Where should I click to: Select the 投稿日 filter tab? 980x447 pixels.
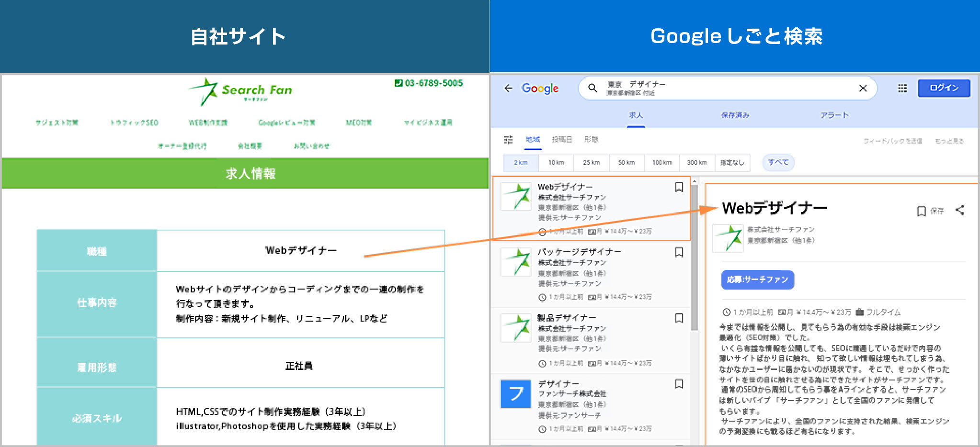[562, 139]
